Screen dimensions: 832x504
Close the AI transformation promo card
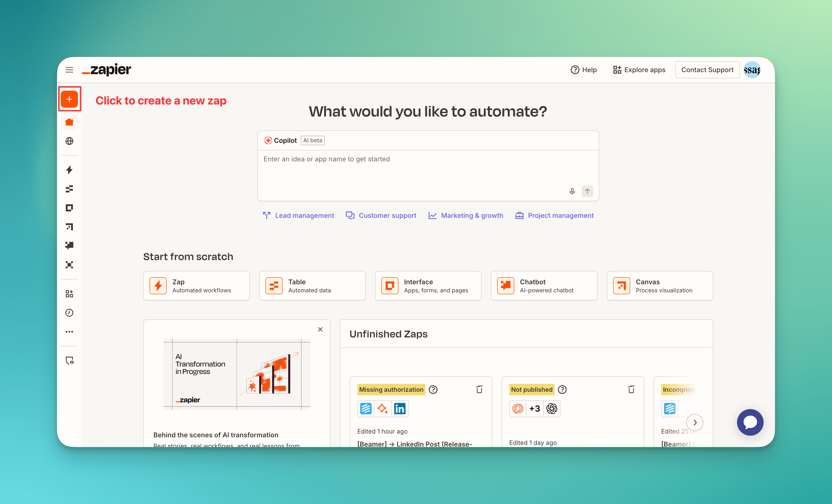point(321,329)
